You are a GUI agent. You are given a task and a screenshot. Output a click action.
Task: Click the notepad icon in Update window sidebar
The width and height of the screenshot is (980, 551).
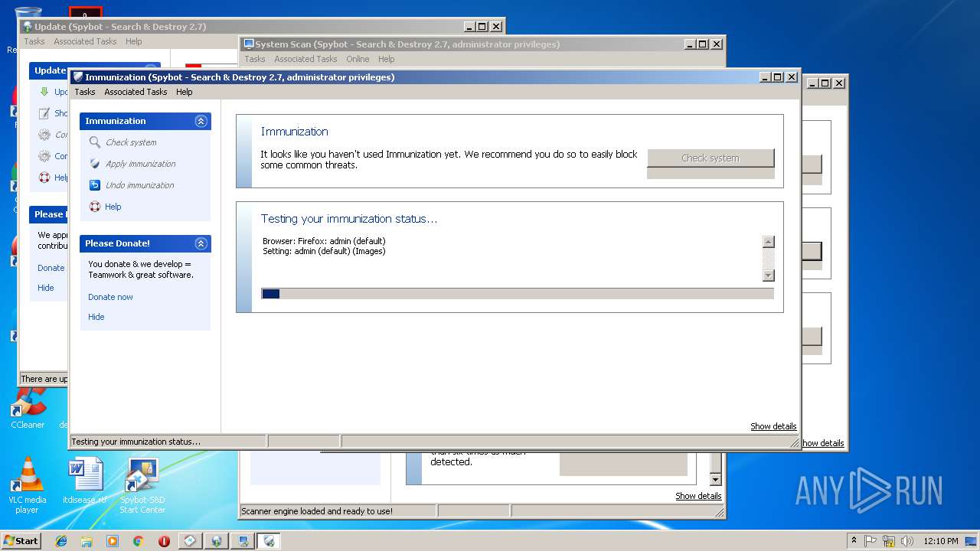(44, 113)
